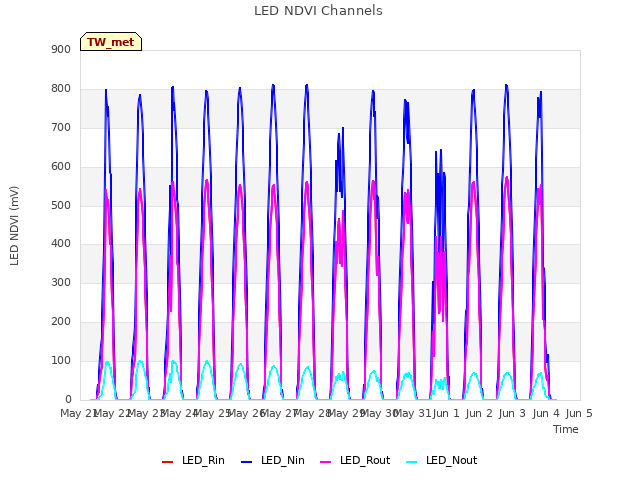The image size is (640, 480).
Task: Click the LED_Rin legend label
Action: click(203, 460)
